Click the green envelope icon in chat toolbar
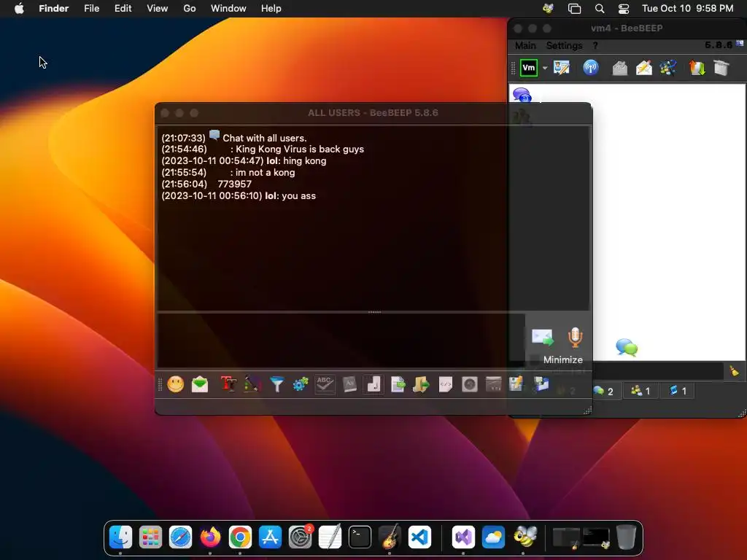 [x=200, y=384]
